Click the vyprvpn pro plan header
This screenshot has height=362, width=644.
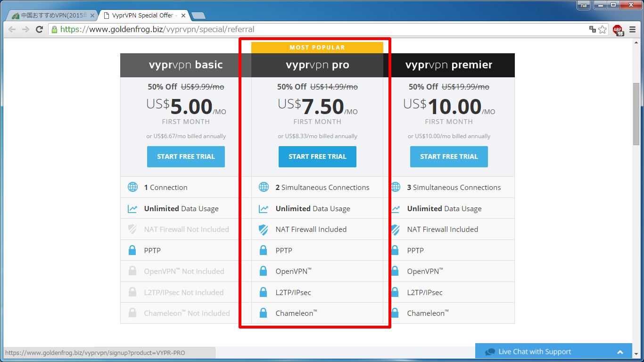tap(317, 65)
